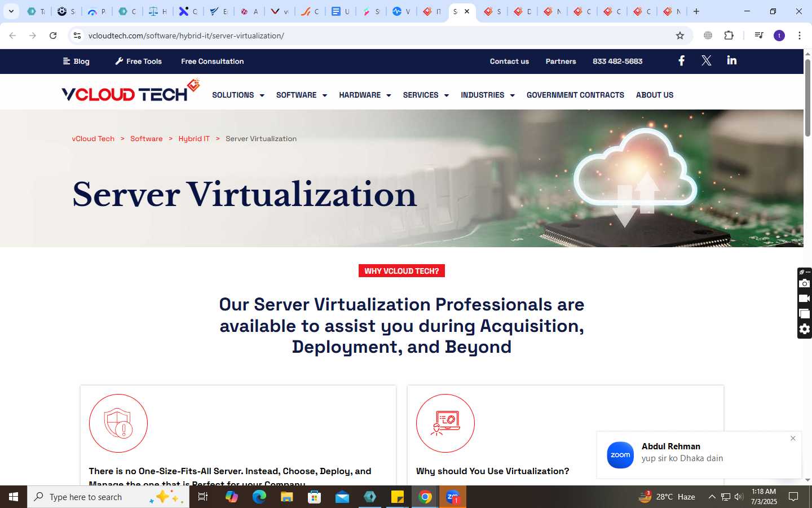Open the gallery stack icon on capture sidebar
The image size is (812, 508).
[x=805, y=314]
